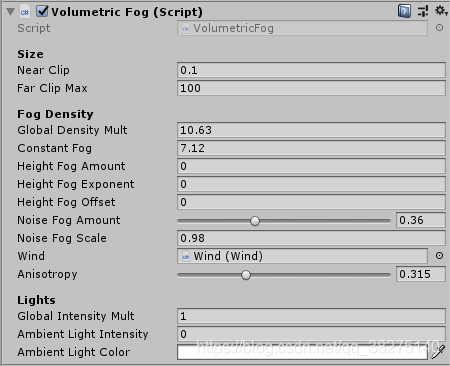
Task: Click the script icon inside VolumetricFog field
Action: [186, 29]
